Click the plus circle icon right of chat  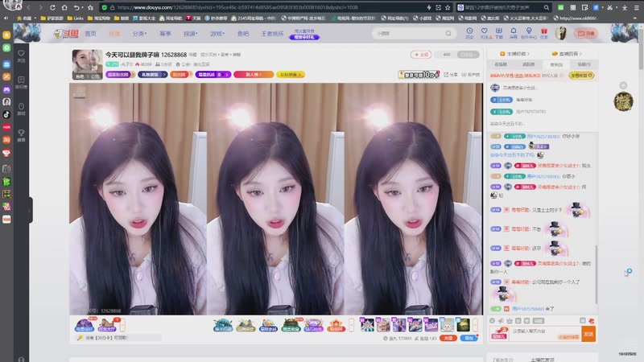click(623, 85)
